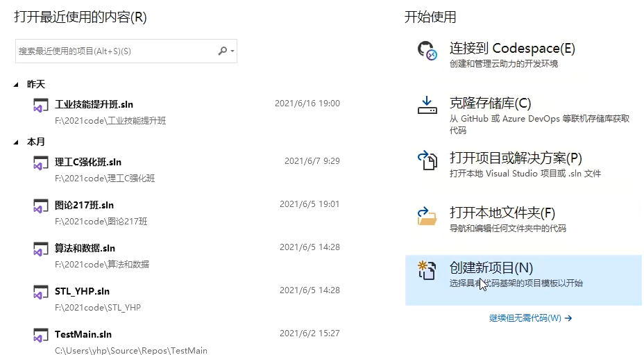Image resolution: width=644 pixels, height=355 pixels.
Task: Click the 图论217班.sln solution icon
Action: pos(40,206)
